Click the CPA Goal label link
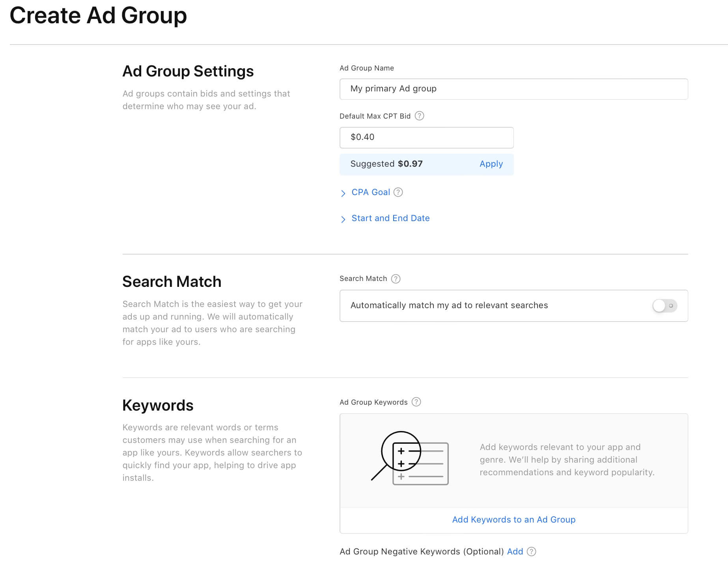This screenshot has width=728, height=584. click(370, 192)
